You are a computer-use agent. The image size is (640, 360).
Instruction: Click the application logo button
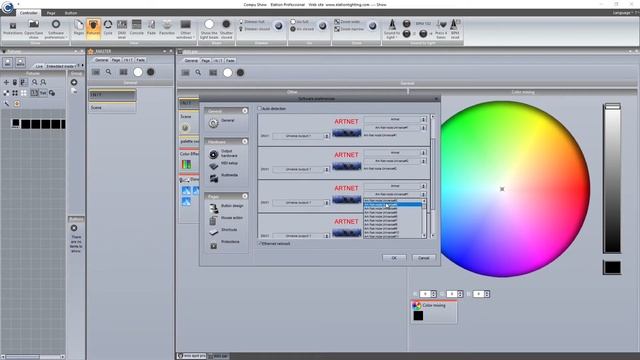click(7, 7)
